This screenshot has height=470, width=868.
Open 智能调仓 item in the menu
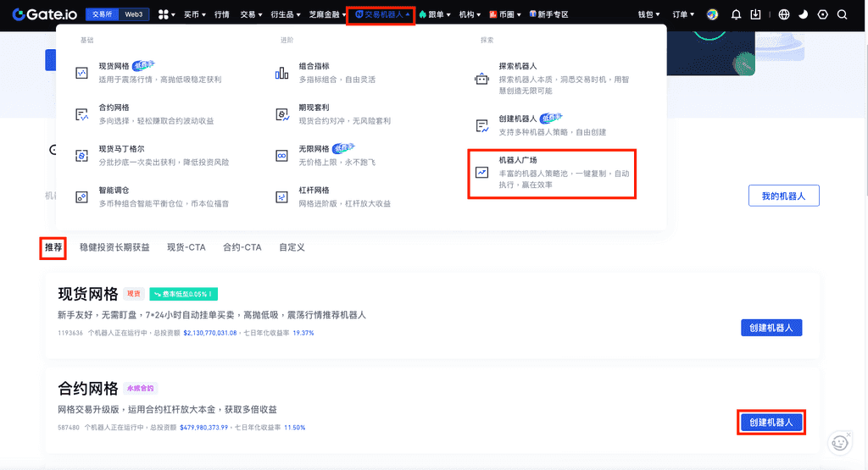153,196
